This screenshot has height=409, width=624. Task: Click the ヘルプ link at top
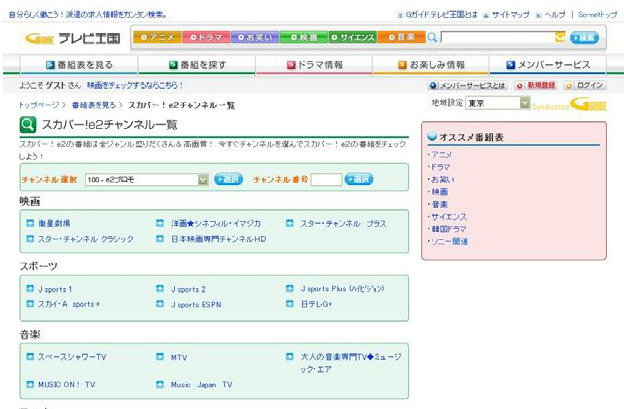tap(555, 15)
